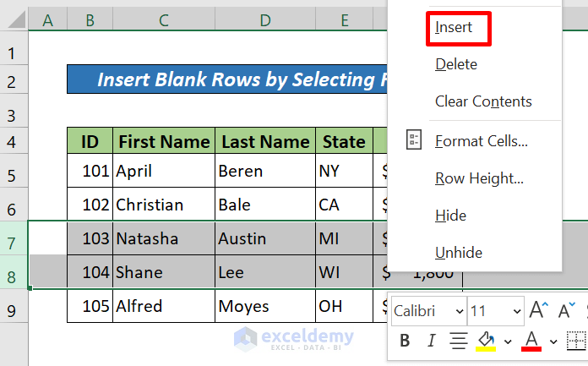Click cell containing Moyes
The image size is (588, 366).
(265, 306)
